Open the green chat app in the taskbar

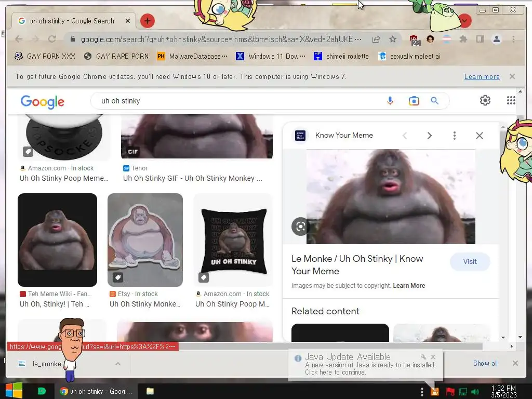tap(42, 391)
